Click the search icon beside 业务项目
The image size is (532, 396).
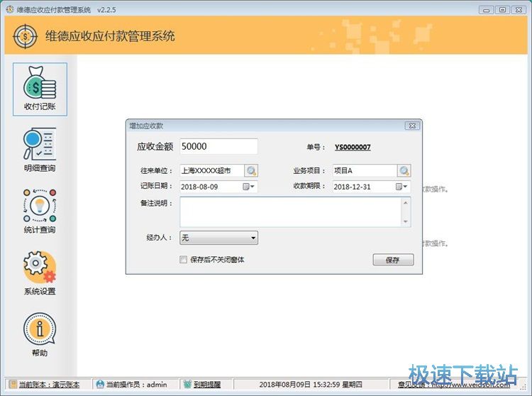[x=404, y=171]
